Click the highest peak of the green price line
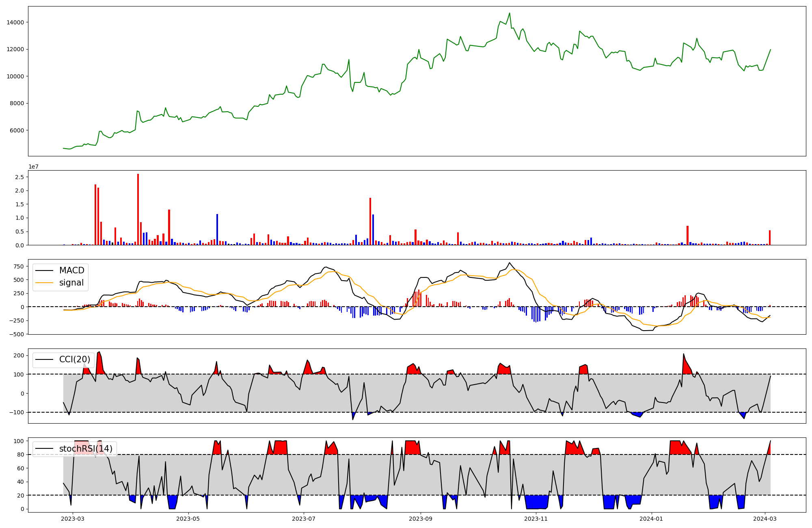This screenshot has width=812, height=528. pos(510,13)
